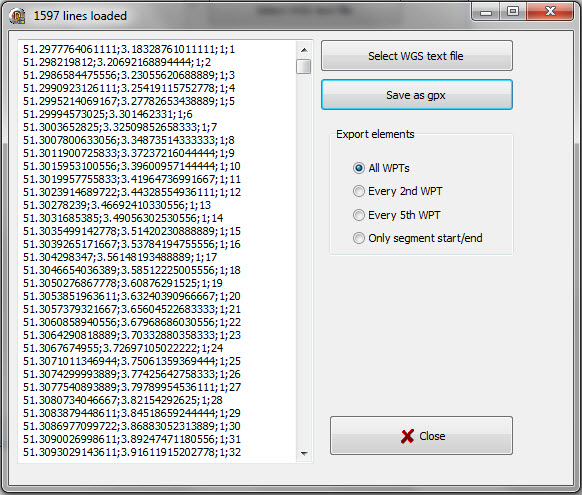Close the window using title bar X
Screen dimensions: 582x495
point(550,12)
